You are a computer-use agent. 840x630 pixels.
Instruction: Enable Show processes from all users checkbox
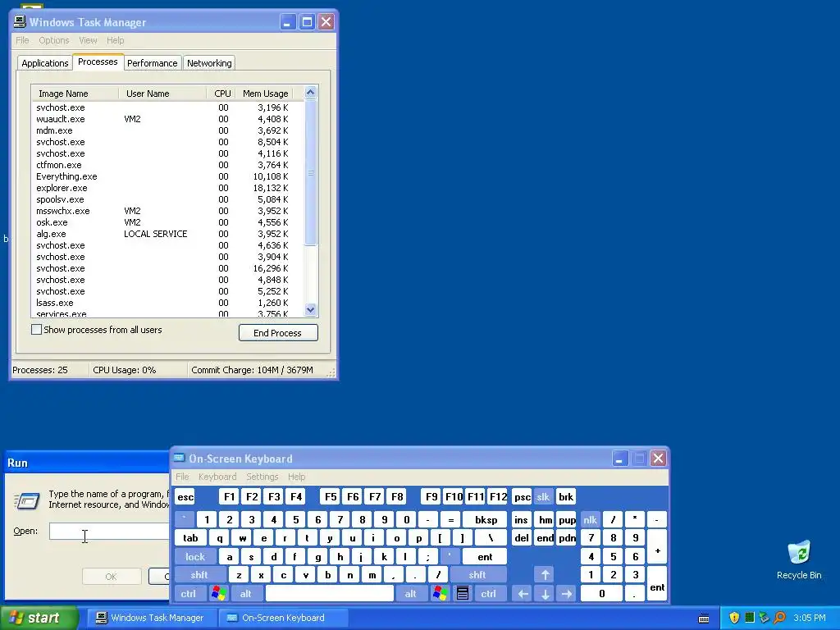[x=36, y=330]
